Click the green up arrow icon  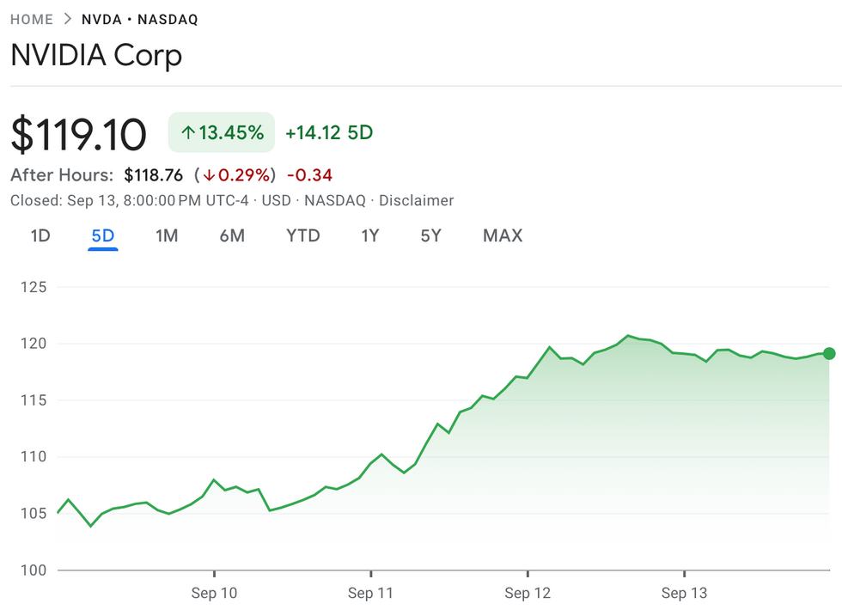coord(188,132)
